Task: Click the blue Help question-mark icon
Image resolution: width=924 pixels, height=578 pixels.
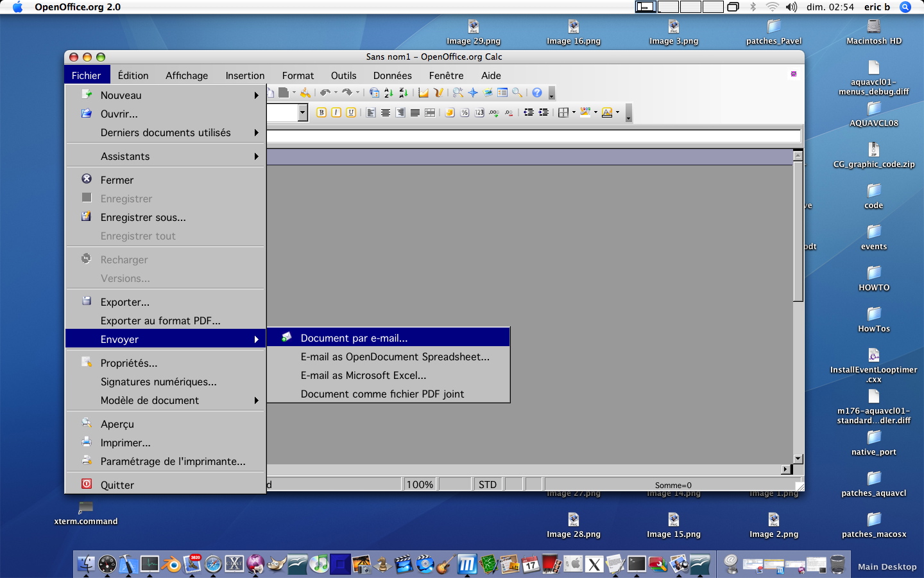Action: coord(537,93)
